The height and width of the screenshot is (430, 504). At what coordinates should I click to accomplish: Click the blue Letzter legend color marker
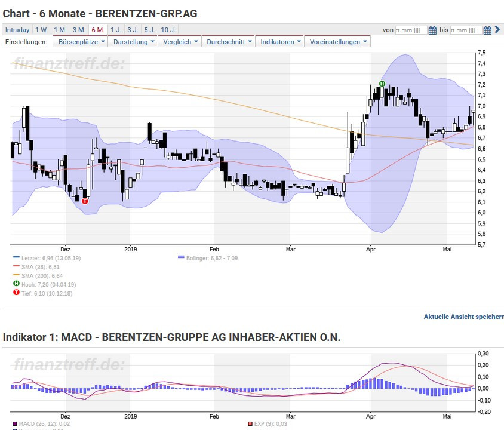tap(16, 257)
